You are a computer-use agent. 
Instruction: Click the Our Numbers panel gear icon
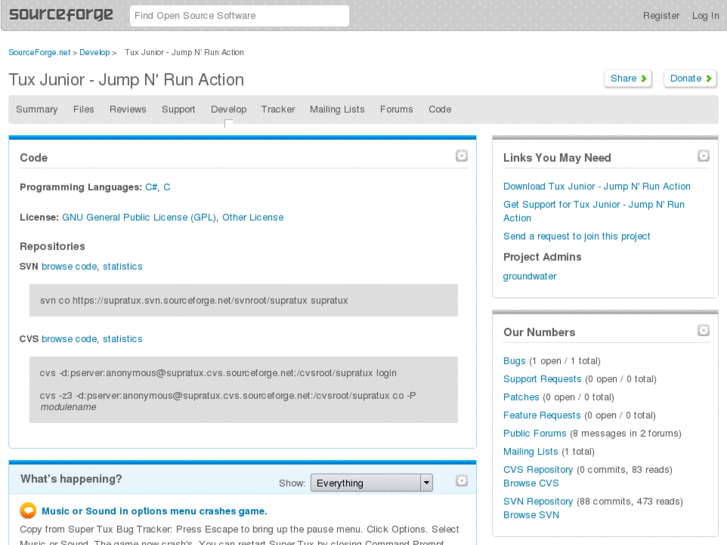(703, 330)
